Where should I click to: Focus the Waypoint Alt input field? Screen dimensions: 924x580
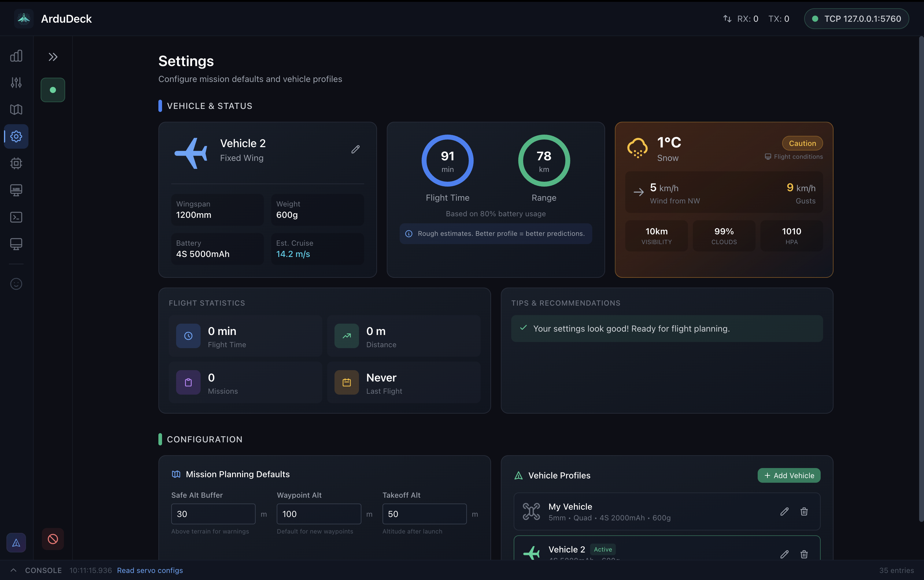319,514
